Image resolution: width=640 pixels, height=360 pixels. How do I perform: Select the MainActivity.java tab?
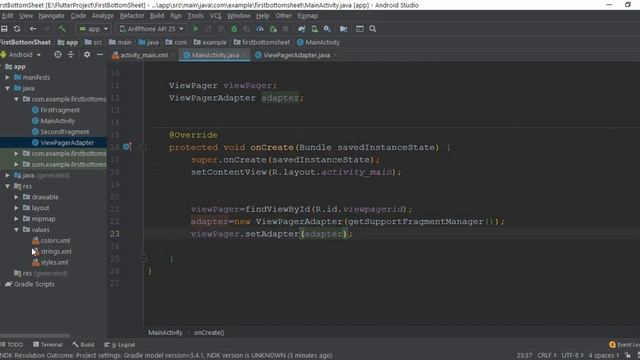pos(215,55)
